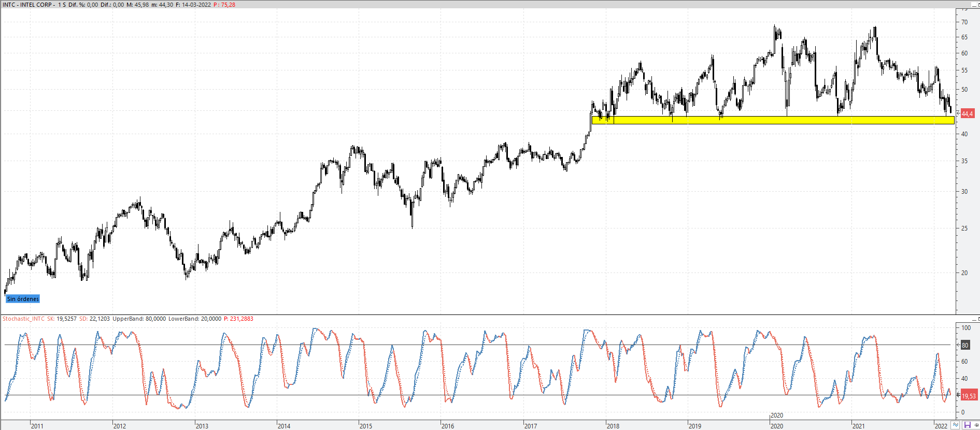The height and width of the screenshot is (430, 980).
Task: Click the 70 label on price axis
Action: click(x=964, y=22)
